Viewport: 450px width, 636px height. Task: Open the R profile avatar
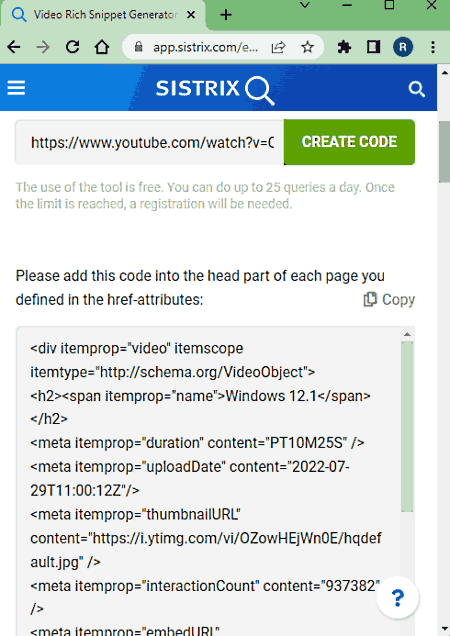[403, 47]
